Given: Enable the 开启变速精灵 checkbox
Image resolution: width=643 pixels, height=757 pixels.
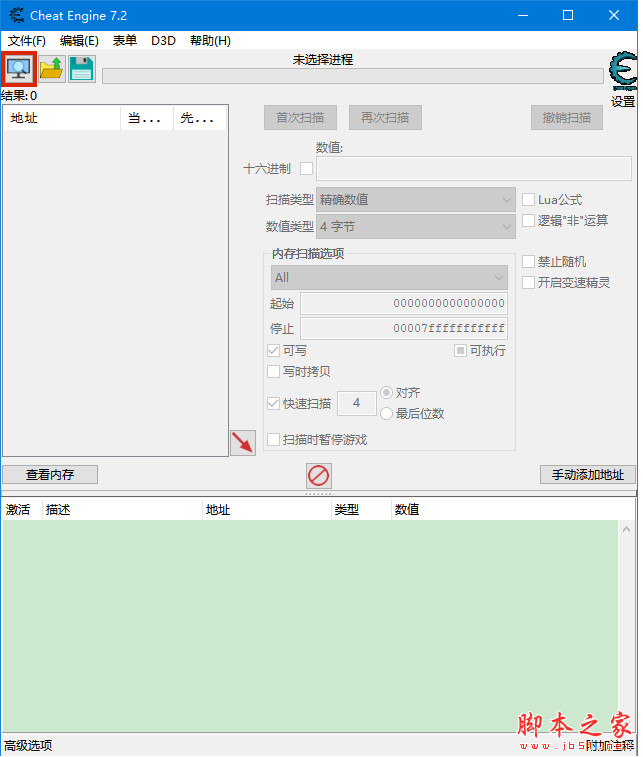Looking at the screenshot, I should pyautogui.click(x=529, y=282).
